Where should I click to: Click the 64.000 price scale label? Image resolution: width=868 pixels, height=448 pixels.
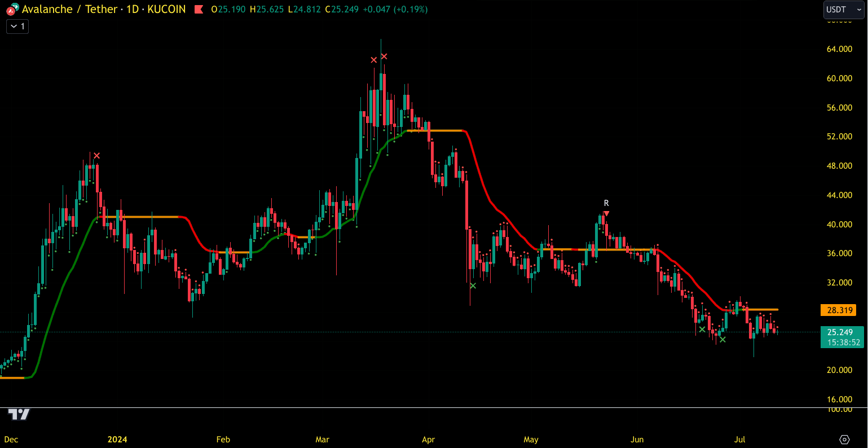839,49
